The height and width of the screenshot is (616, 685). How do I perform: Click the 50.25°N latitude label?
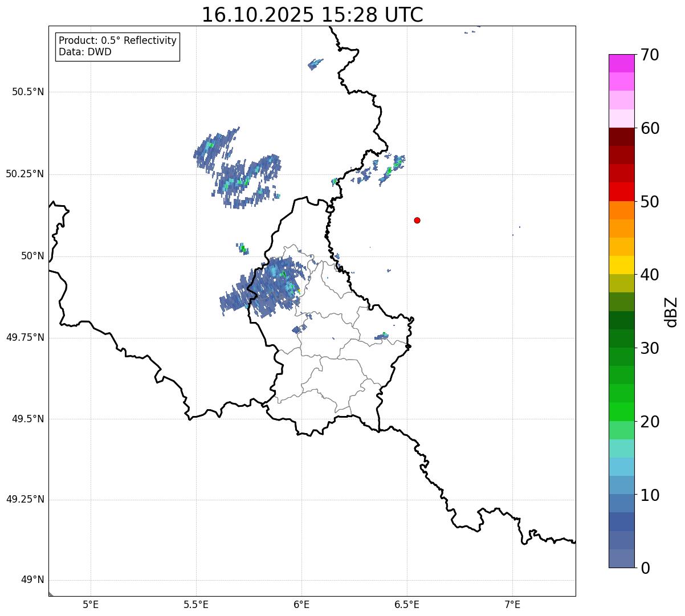25,174
